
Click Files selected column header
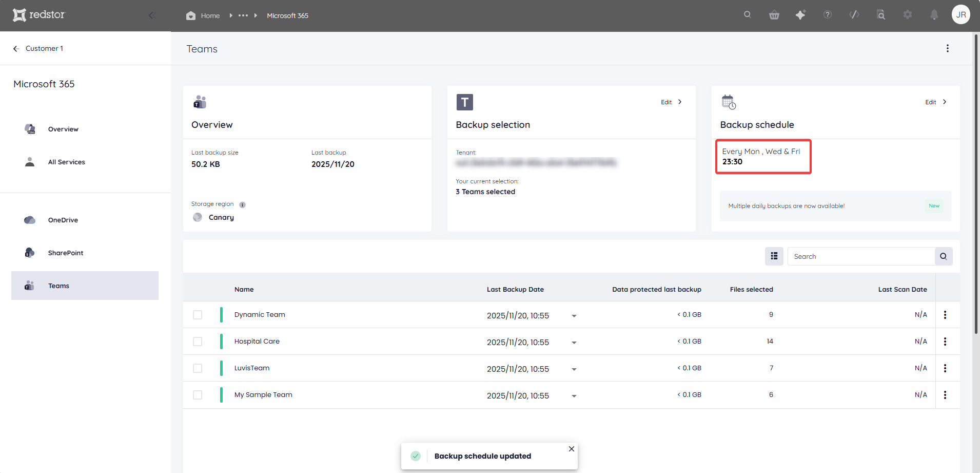pyautogui.click(x=751, y=289)
